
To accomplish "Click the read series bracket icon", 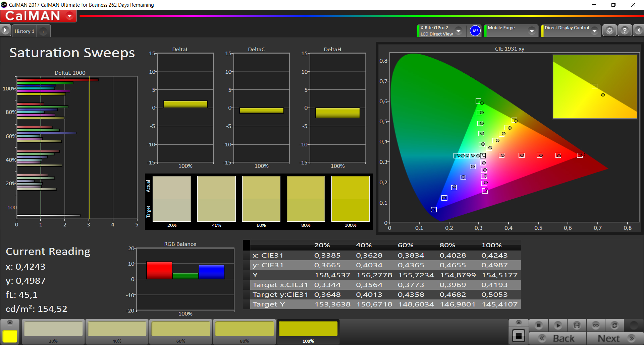I will [x=577, y=325].
